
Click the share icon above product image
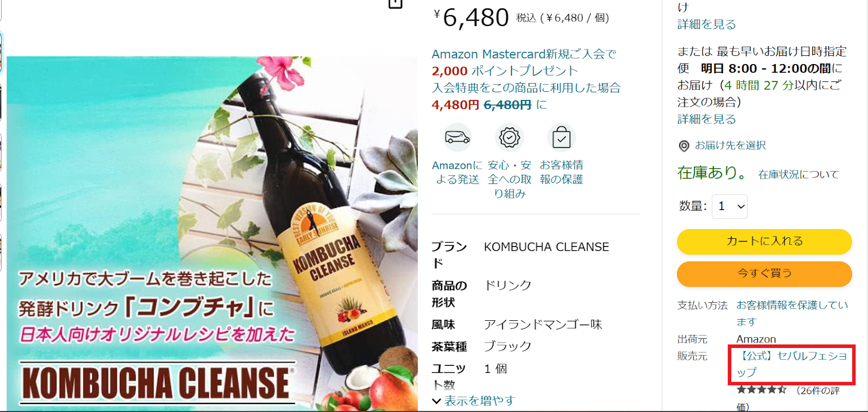pos(395,4)
